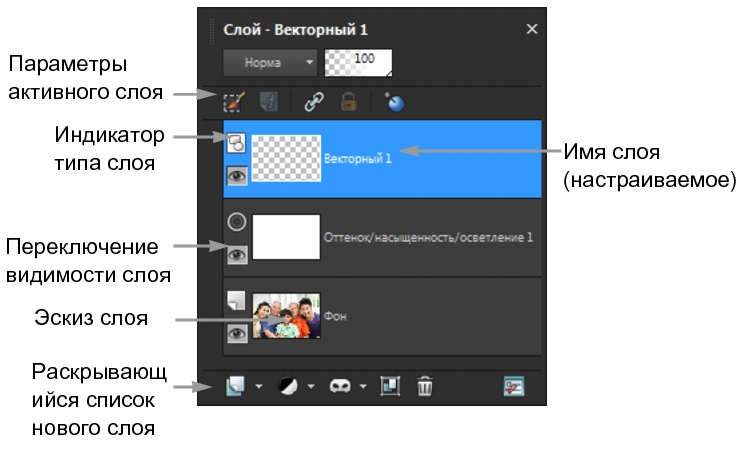This screenshot has height=458, width=740.
Task: Hide the Фон layer with eye icon
Action: [x=237, y=333]
